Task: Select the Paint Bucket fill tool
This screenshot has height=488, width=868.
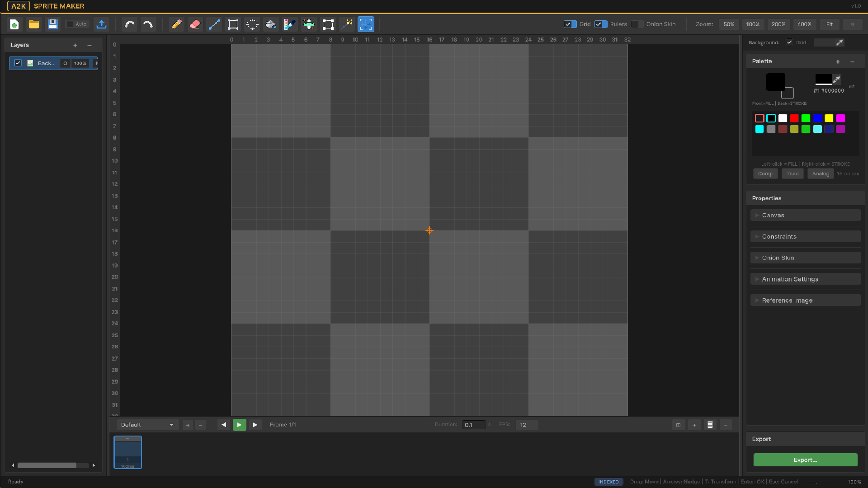Action: pos(271,24)
